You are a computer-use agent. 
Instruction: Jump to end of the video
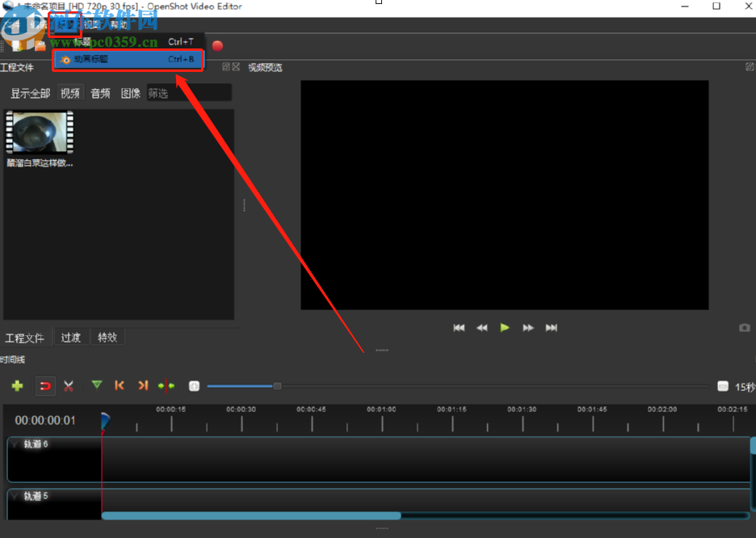551,328
